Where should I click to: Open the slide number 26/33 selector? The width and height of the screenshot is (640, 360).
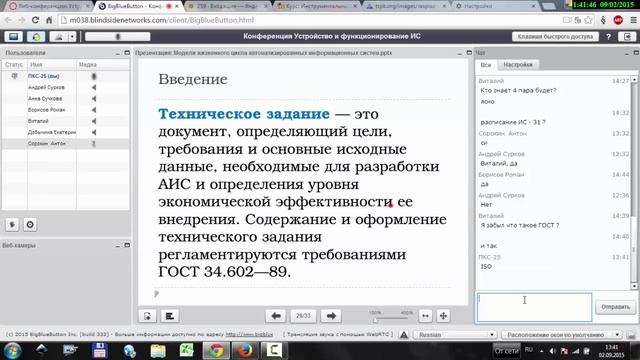click(x=303, y=316)
